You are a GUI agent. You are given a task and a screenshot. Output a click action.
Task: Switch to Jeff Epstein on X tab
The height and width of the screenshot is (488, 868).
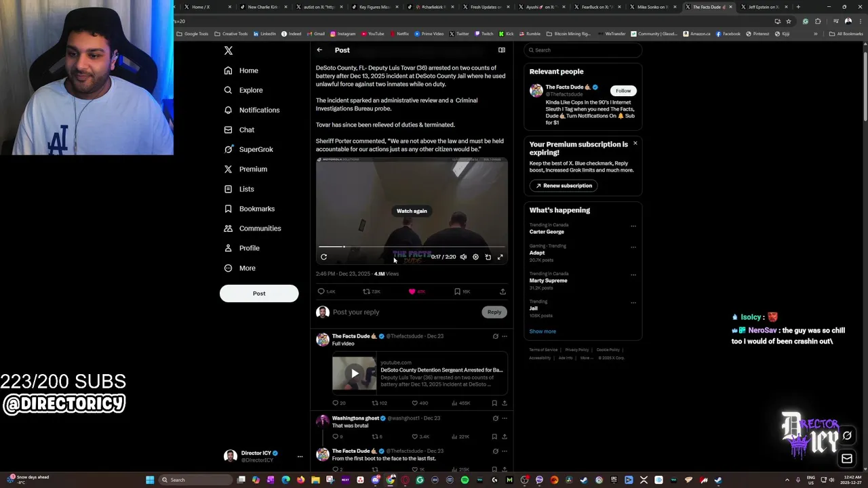point(763,7)
